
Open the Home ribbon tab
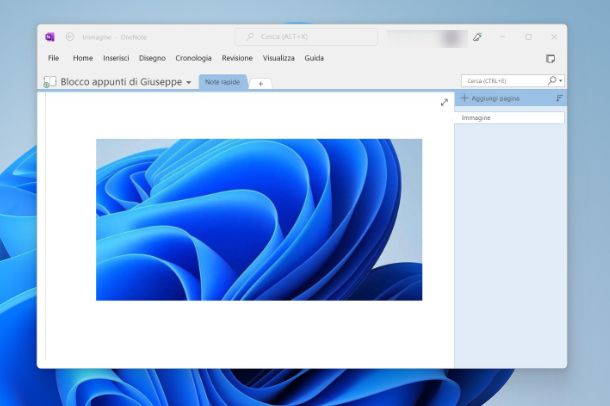[x=83, y=58]
